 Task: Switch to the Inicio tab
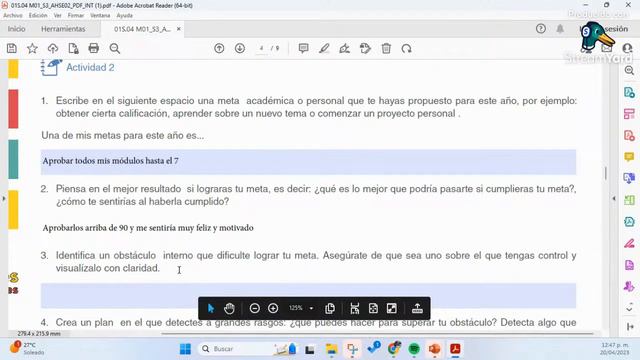(x=16, y=29)
